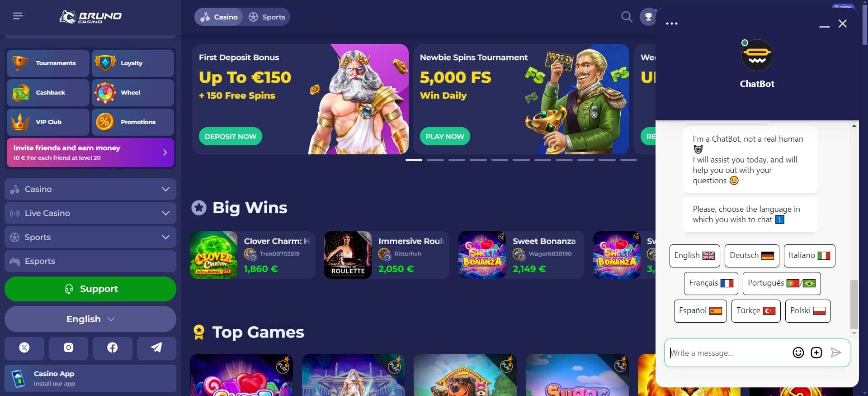868x396 pixels.
Task: Open the Esports sidebar item
Action: click(x=90, y=261)
